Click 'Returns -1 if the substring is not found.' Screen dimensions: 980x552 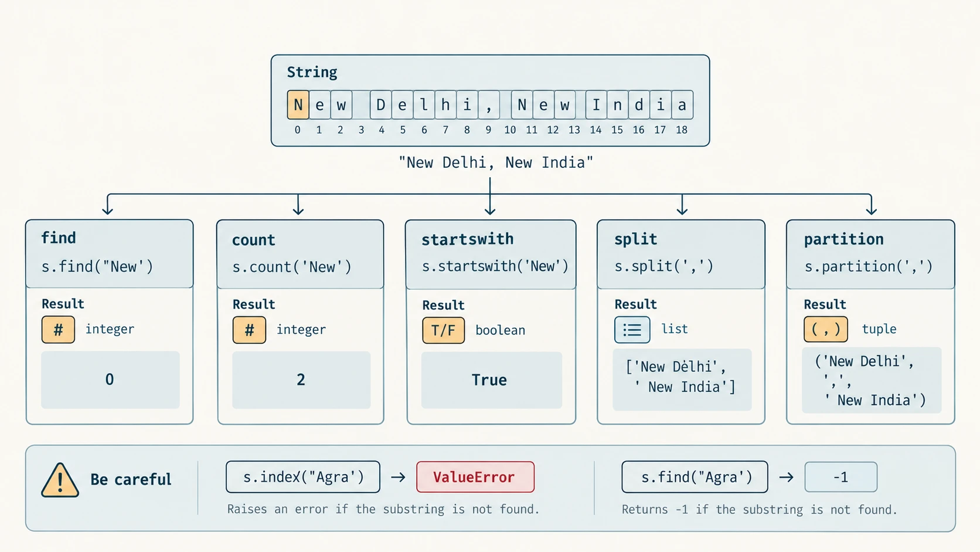(760, 510)
